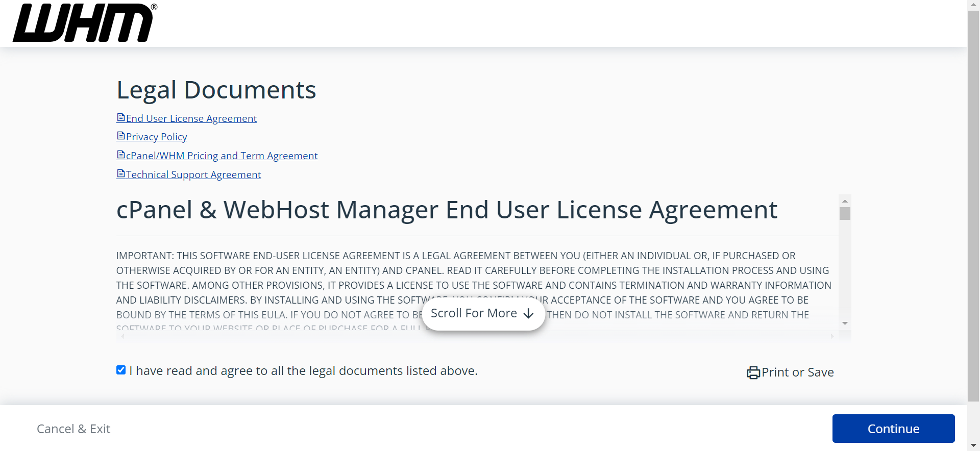Click the WHM logo

[x=85, y=22]
